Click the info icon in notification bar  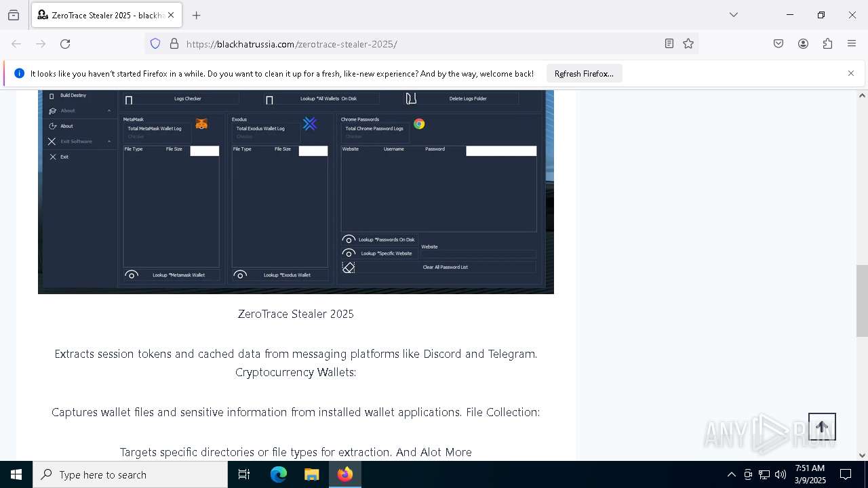coord(19,73)
